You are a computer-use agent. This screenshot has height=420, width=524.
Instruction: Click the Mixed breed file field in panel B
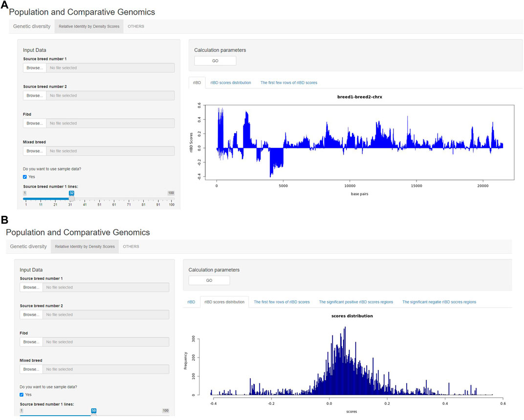pyautogui.click(x=106, y=369)
